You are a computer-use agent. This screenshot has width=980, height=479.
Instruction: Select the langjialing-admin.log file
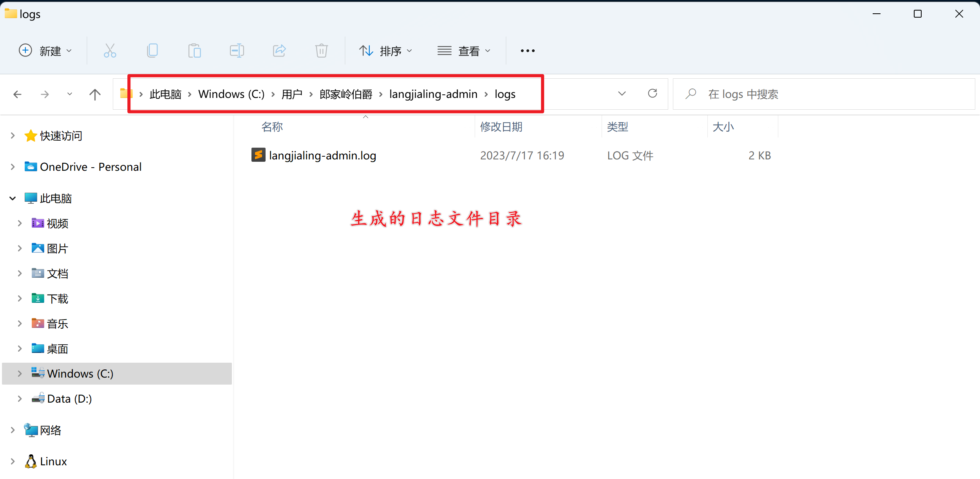click(322, 155)
